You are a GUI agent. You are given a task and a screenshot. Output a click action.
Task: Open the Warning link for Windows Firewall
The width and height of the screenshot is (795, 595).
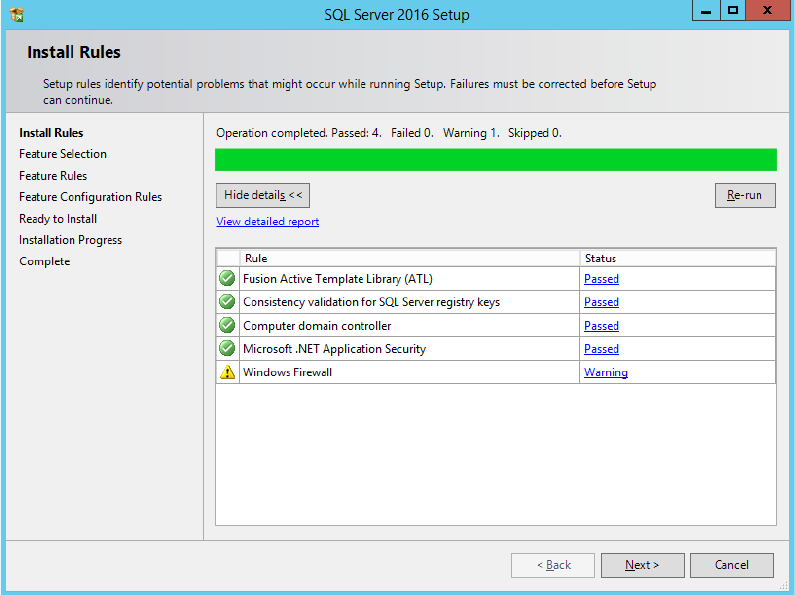(x=606, y=373)
